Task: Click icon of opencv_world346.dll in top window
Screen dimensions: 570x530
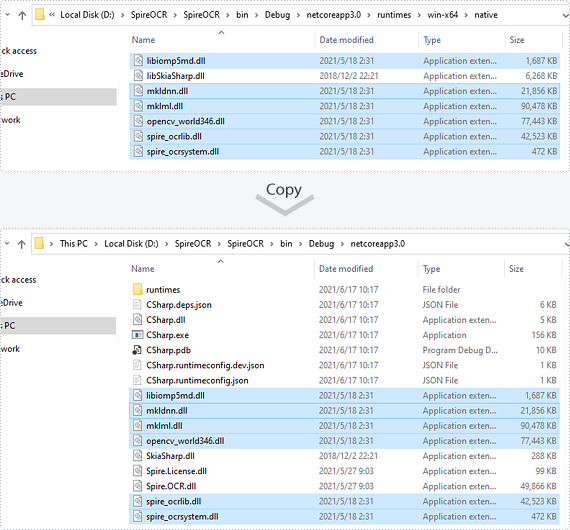Action: (138, 121)
